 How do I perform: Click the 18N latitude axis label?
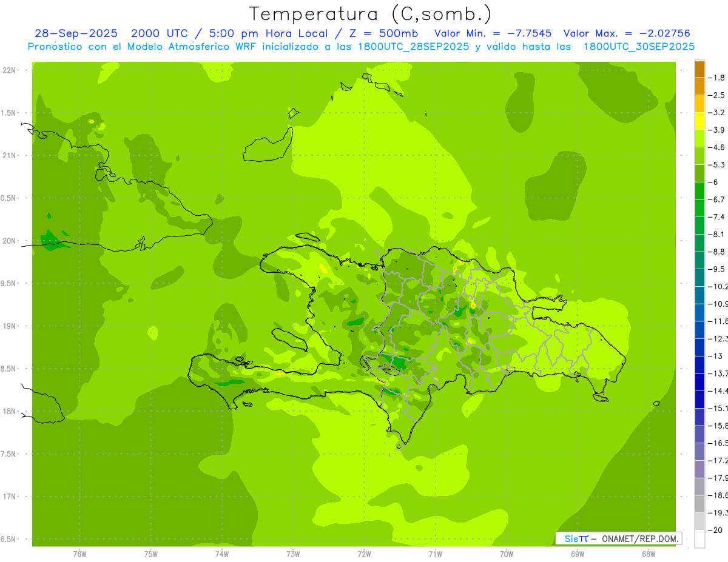pyautogui.click(x=9, y=411)
